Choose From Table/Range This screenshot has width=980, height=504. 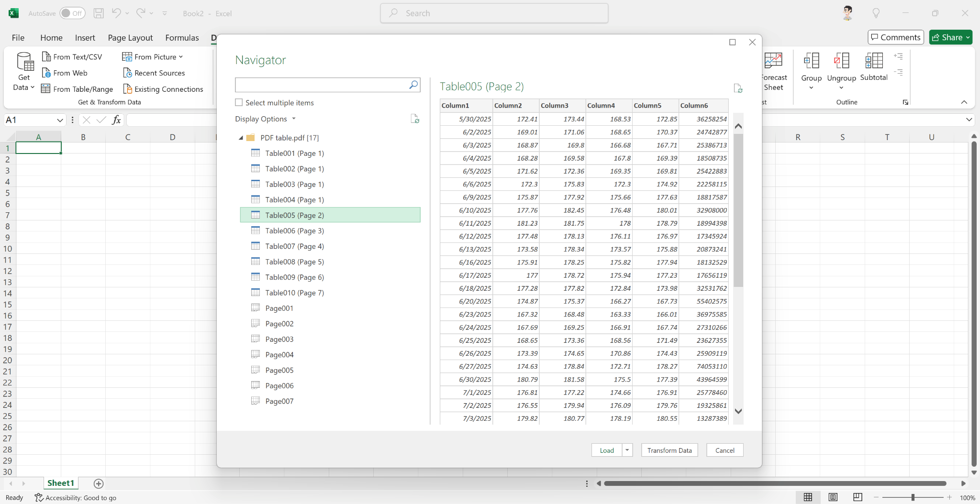(x=77, y=89)
